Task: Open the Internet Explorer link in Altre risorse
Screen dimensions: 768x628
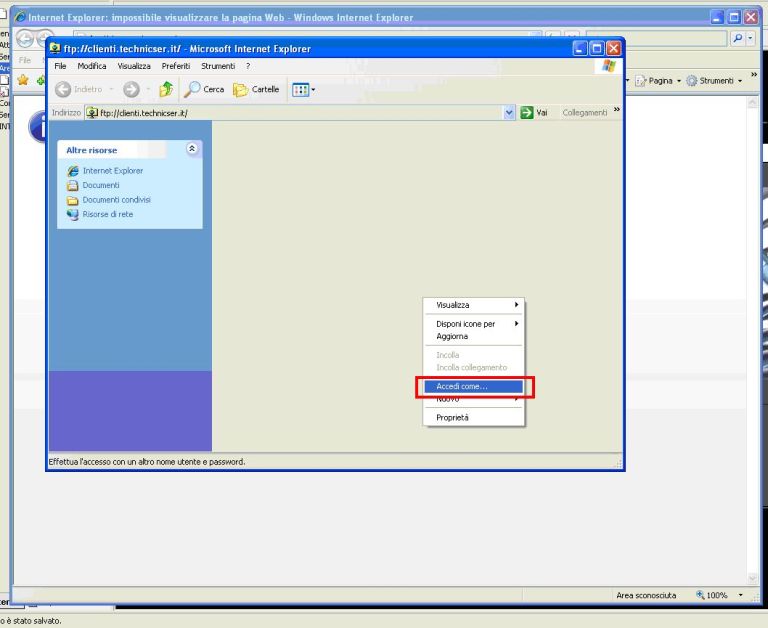Action: [x=113, y=170]
